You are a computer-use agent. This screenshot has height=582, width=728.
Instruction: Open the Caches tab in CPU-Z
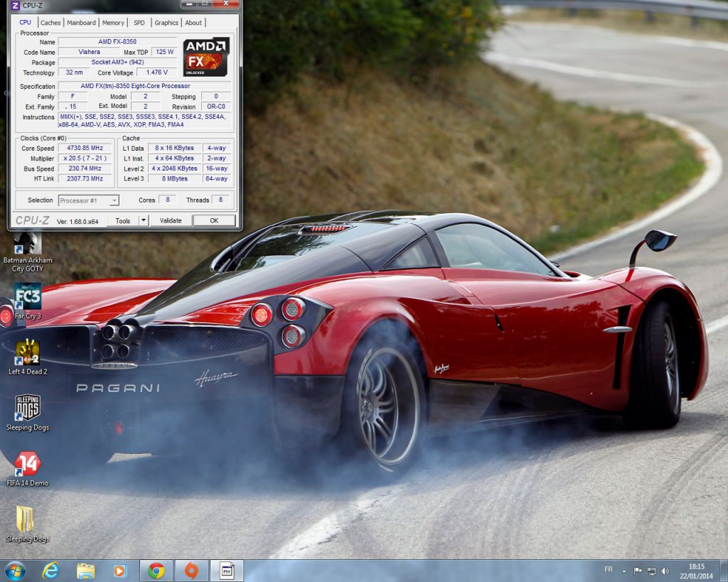(50, 22)
